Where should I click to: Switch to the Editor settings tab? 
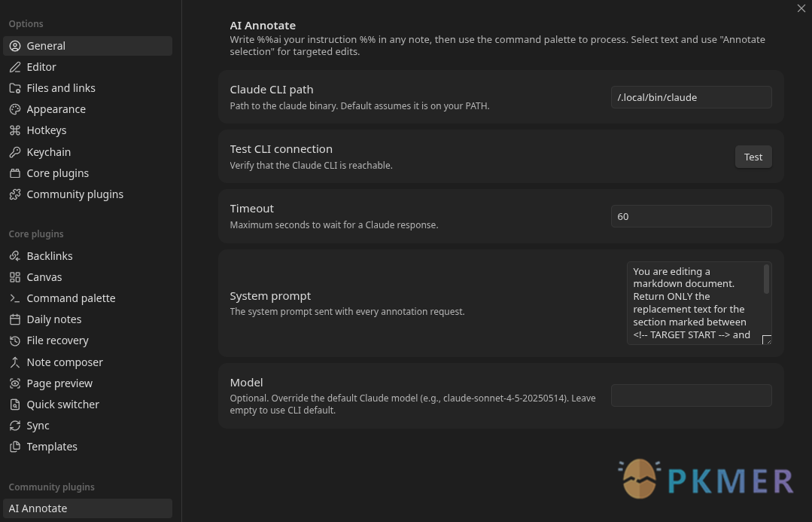[87, 67]
